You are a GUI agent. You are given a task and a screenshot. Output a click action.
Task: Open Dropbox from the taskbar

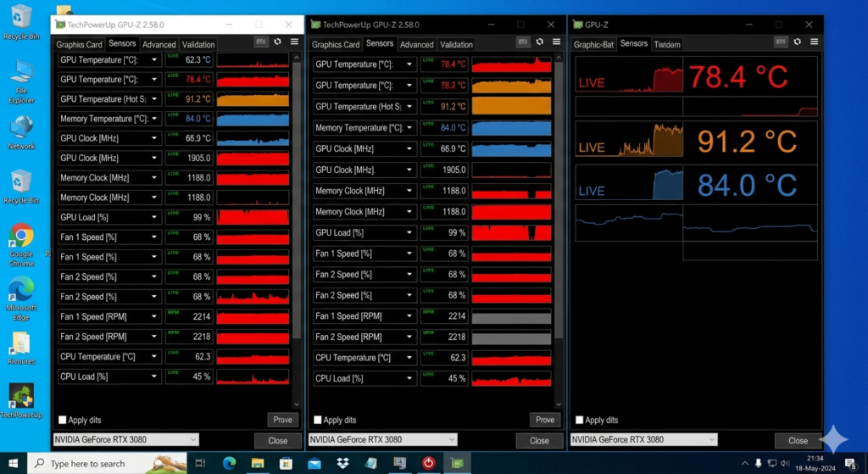(342, 464)
